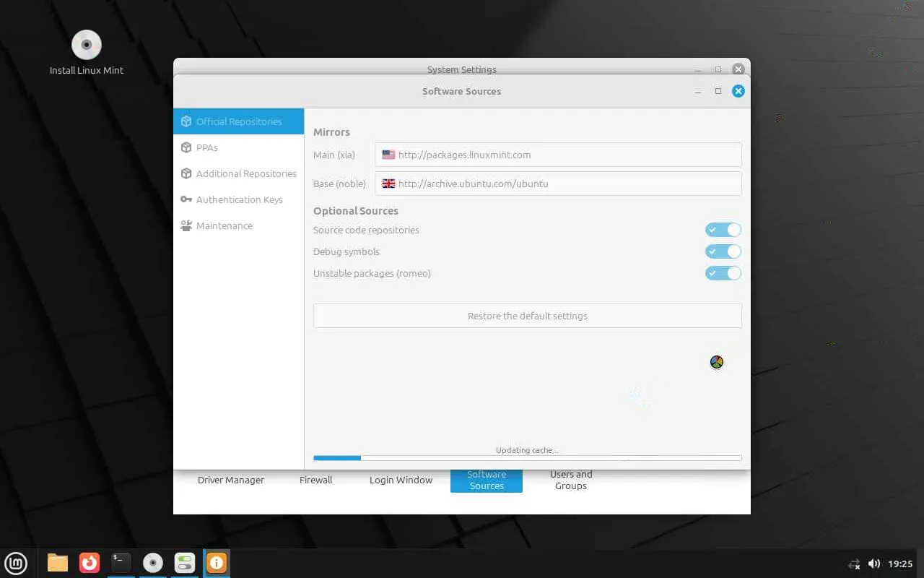The image size is (924, 578).
Task: Click the Software Sources title bar
Action: pos(462,91)
